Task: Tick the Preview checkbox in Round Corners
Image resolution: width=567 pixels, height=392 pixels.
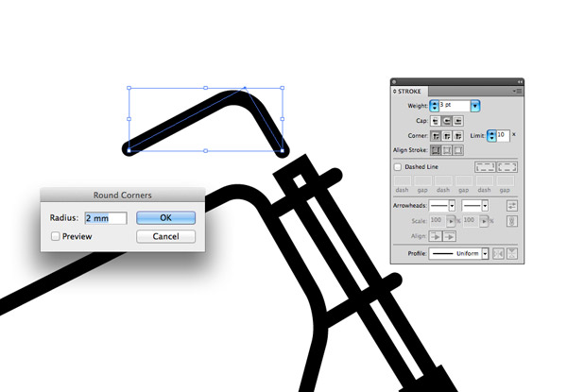Action: [56, 236]
